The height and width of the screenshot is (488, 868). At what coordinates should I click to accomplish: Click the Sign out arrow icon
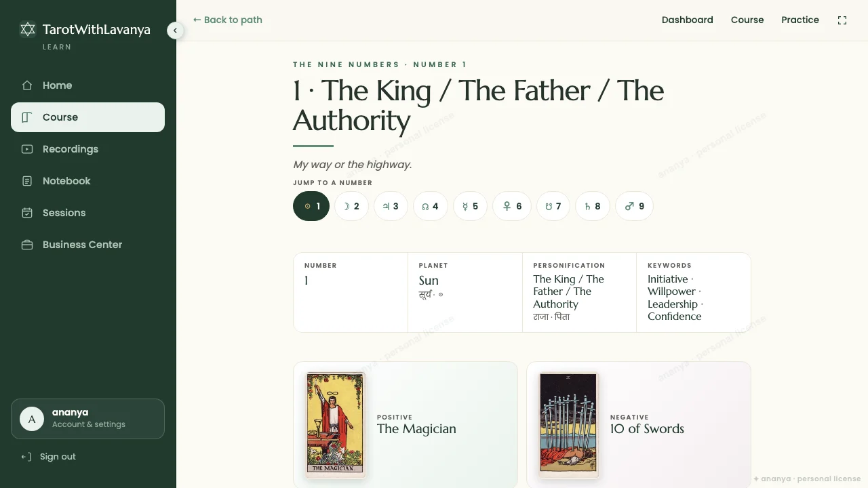pyautogui.click(x=26, y=457)
